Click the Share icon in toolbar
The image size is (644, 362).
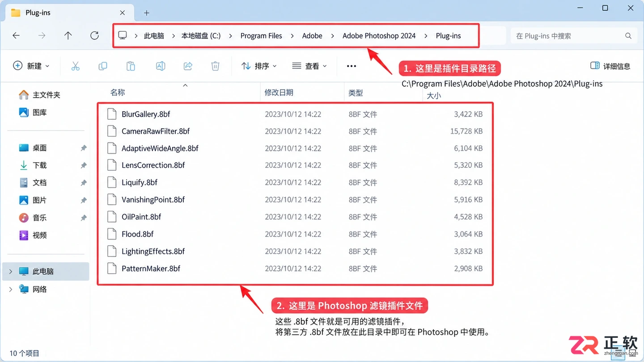(x=188, y=66)
